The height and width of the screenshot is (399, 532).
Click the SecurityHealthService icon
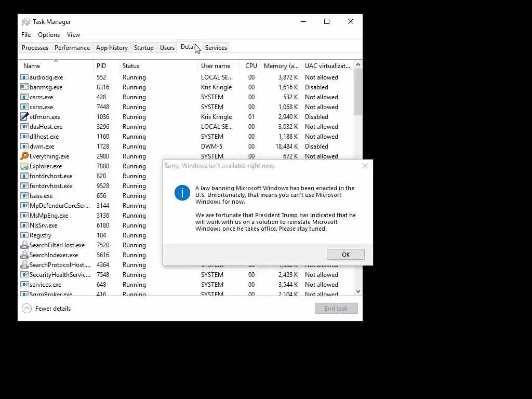(x=24, y=274)
